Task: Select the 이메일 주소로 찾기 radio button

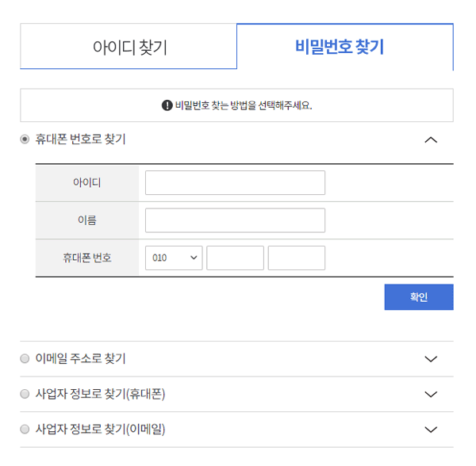Action: tap(25, 358)
